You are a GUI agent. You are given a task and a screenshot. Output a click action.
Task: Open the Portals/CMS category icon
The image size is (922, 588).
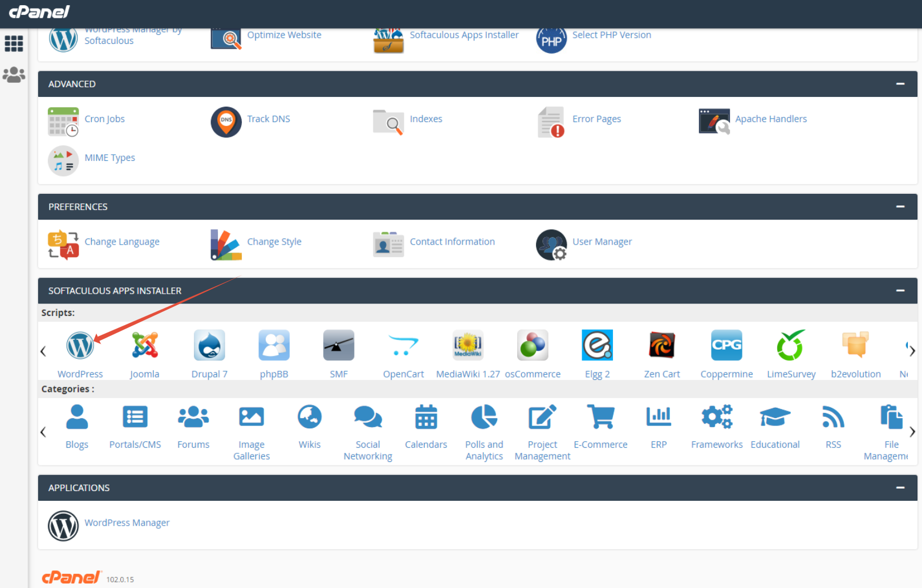pos(135,417)
